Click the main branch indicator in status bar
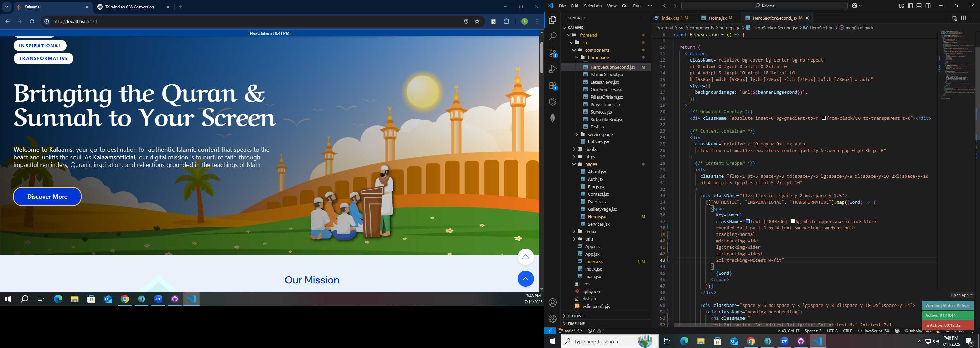980x348 pixels. (x=567, y=331)
